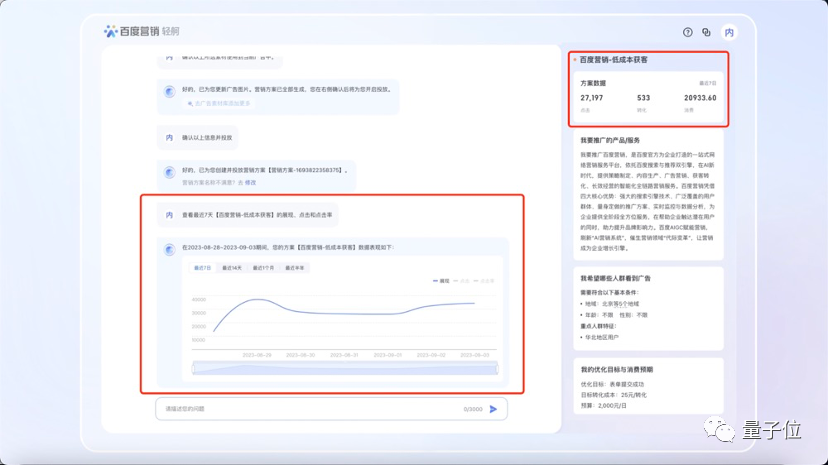This screenshot has height=466, width=828.
Task: Switch to 最近半年 chart tab
Action: click(295, 268)
